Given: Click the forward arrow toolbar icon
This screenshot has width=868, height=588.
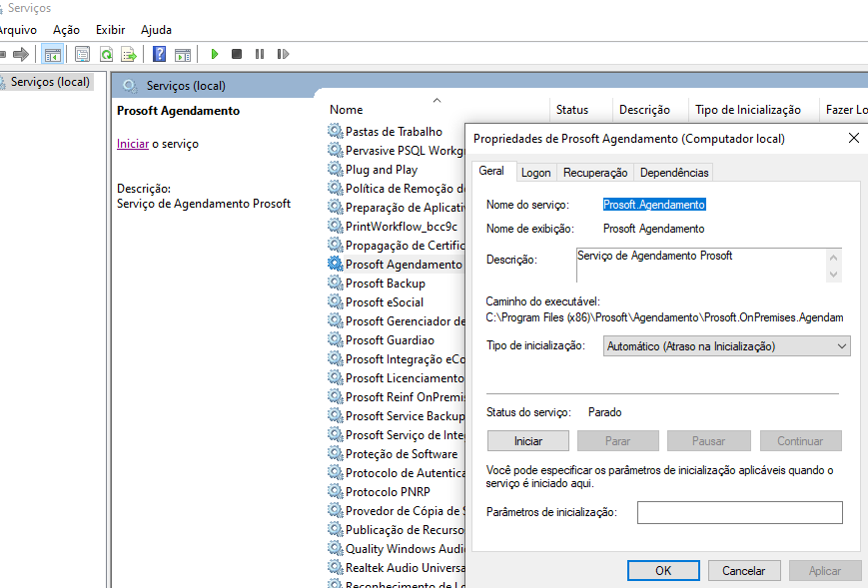Looking at the screenshot, I should tap(21, 54).
